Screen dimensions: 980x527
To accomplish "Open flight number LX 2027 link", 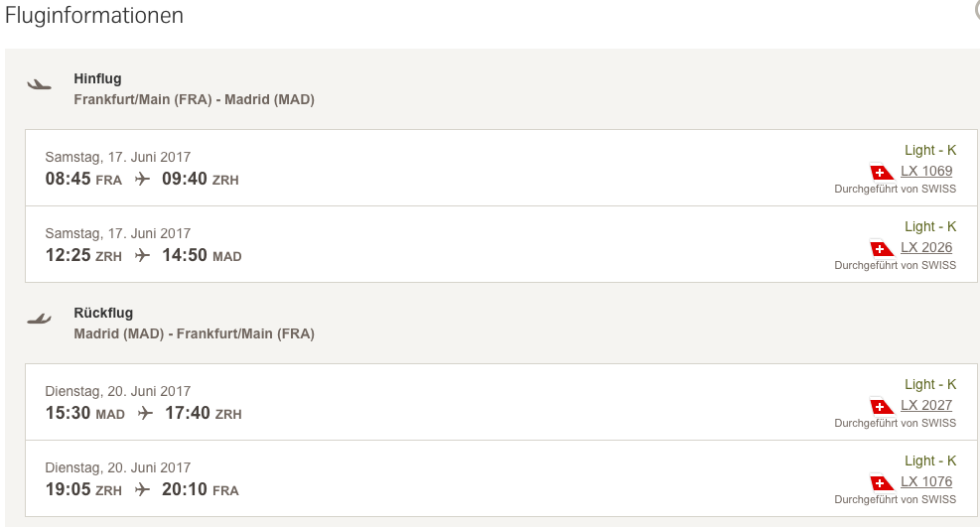I will pos(926,405).
